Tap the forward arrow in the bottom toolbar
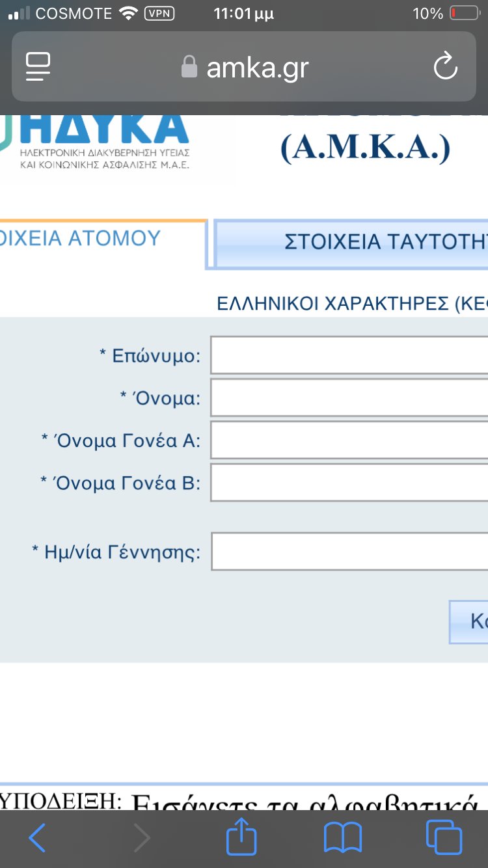The width and height of the screenshot is (488, 868). coord(141,838)
